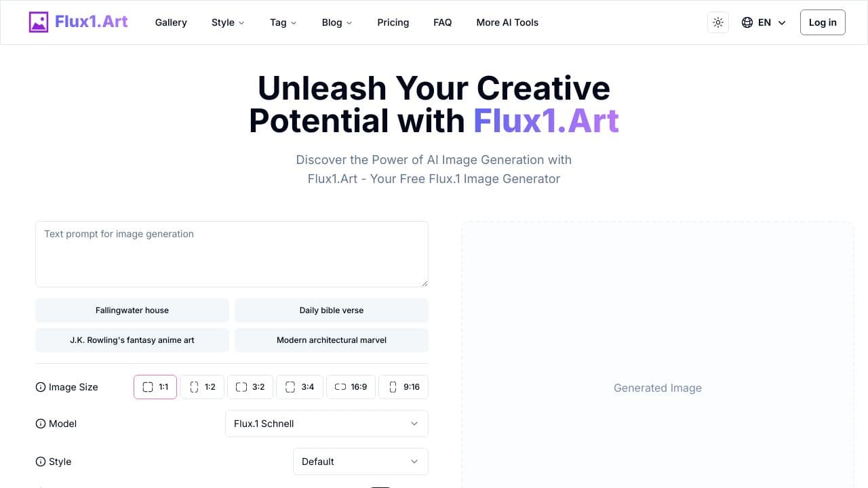
Task: Open More AI Tools
Action: coord(507,22)
